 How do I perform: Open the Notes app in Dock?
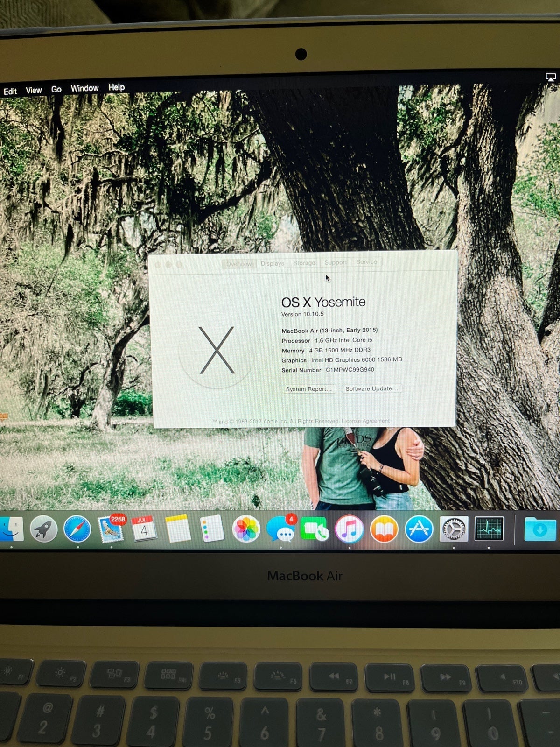click(x=178, y=529)
